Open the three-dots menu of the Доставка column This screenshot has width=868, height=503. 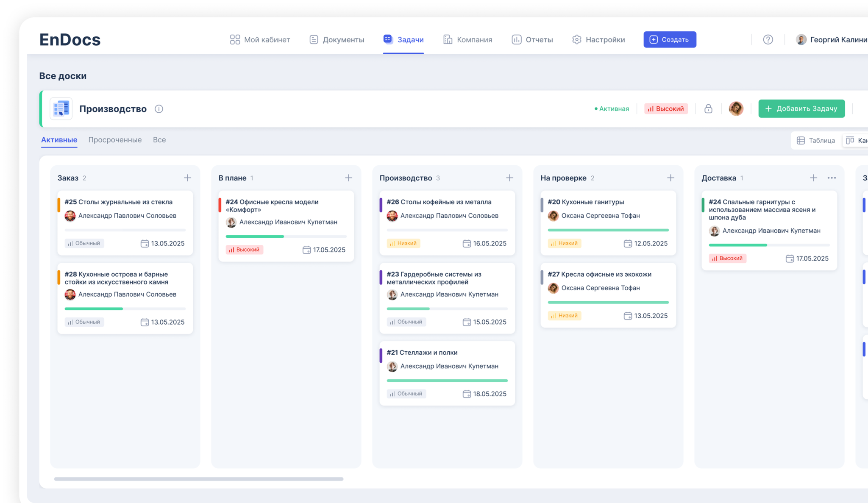832,178
